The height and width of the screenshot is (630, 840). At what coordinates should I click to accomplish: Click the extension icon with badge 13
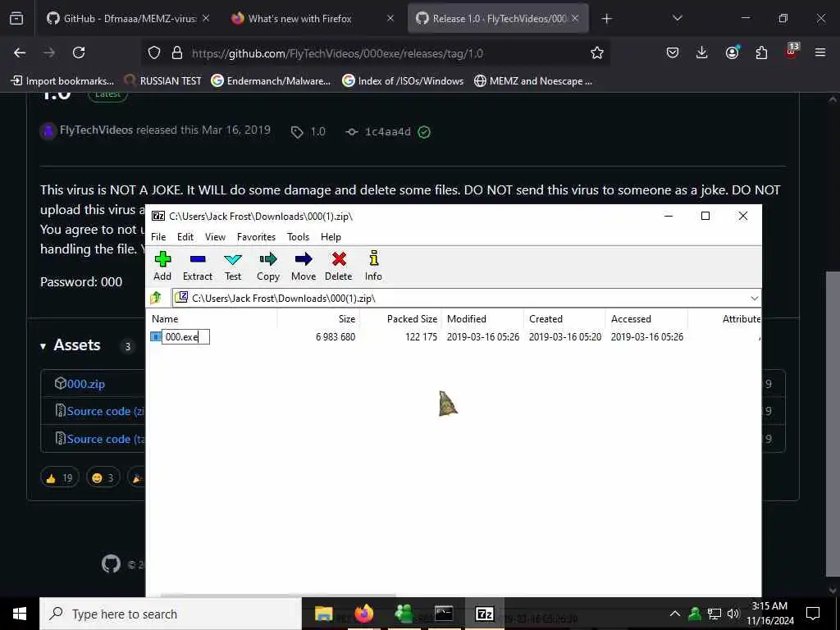pyautogui.click(x=792, y=52)
